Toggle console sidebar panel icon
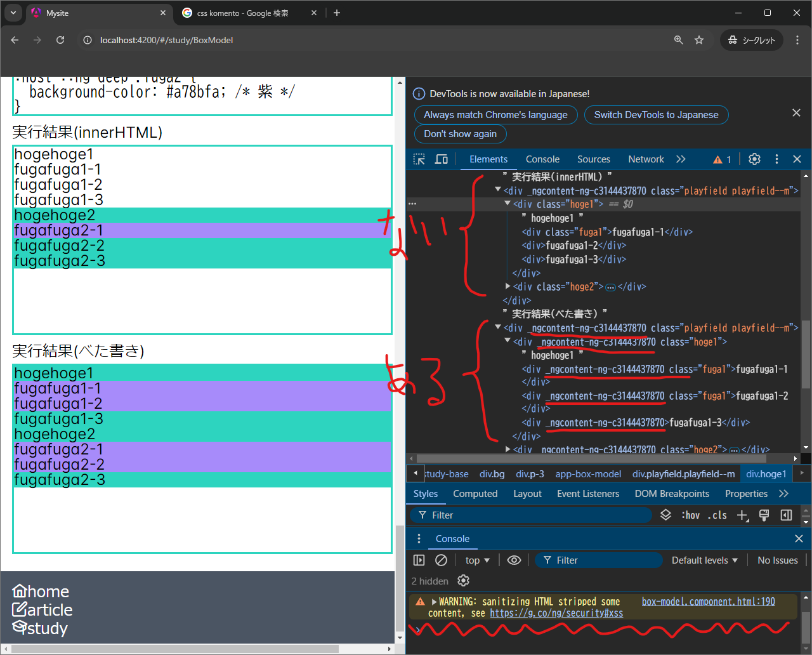 click(x=419, y=560)
